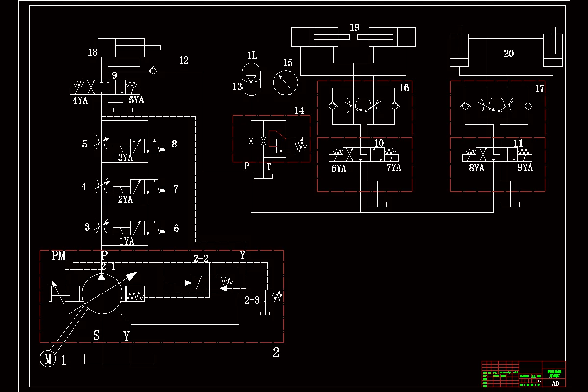The height and width of the screenshot is (392, 588).
Task: Select the number 17 block label
Action: 539,89
